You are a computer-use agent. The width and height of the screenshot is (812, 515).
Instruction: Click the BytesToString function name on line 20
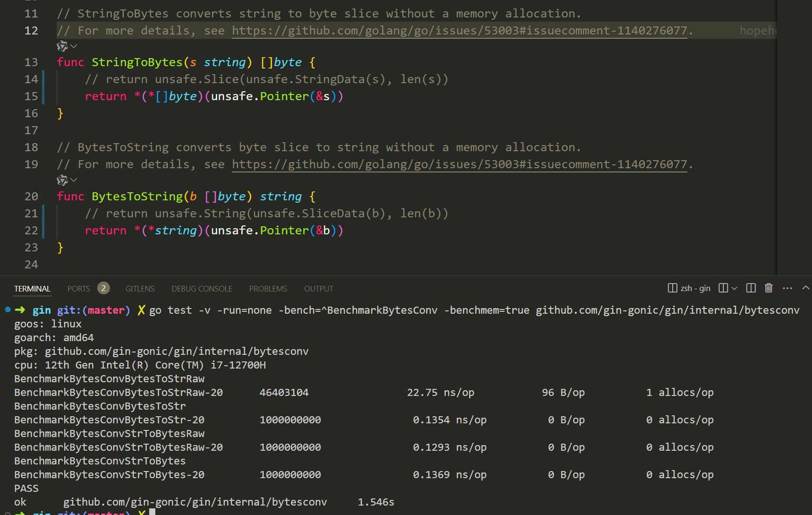(137, 197)
